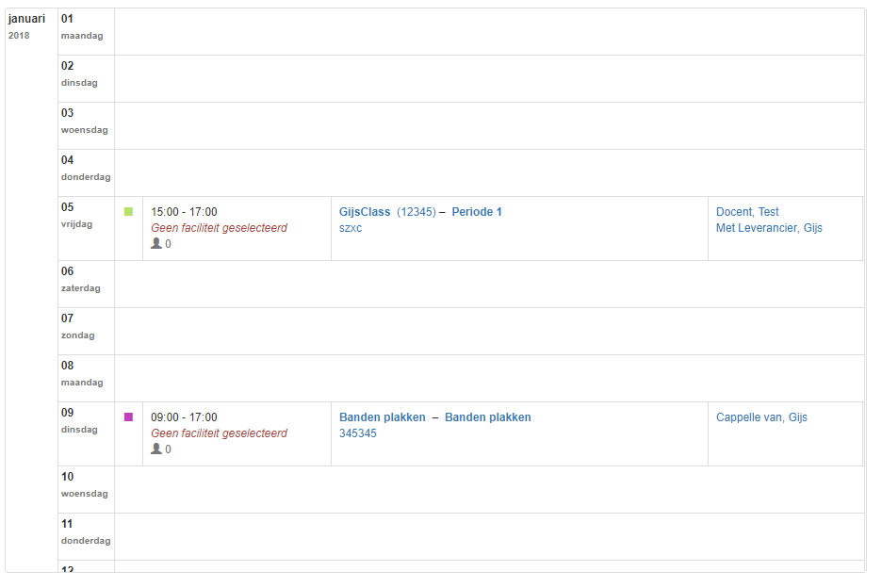Open the first Banden plakken link

pos(382,417)
